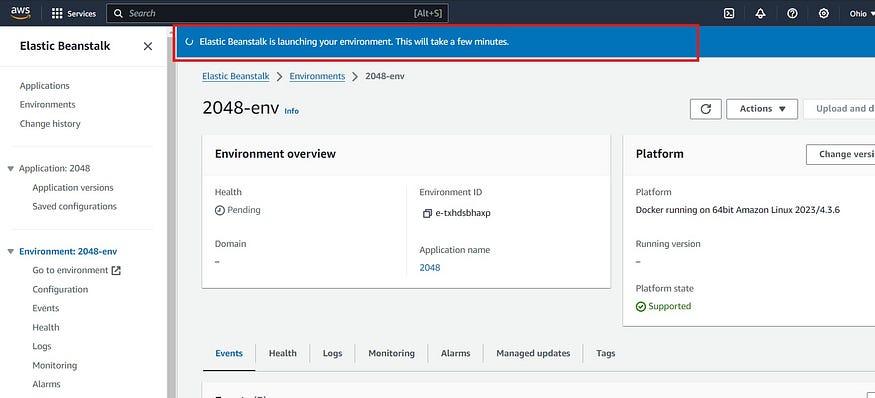The width and height of the screenshot is (875, 398).
Task: Open the Services grid menu
Action: coord(73,13)
